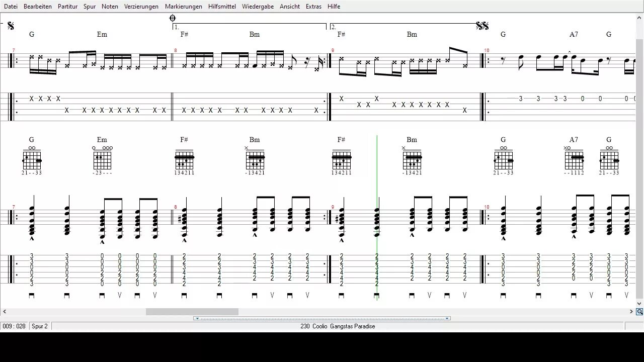The height and width of the screenshot is (362, 644).
Task: Click measure number 8 in the top track
Action: (176, 50)
